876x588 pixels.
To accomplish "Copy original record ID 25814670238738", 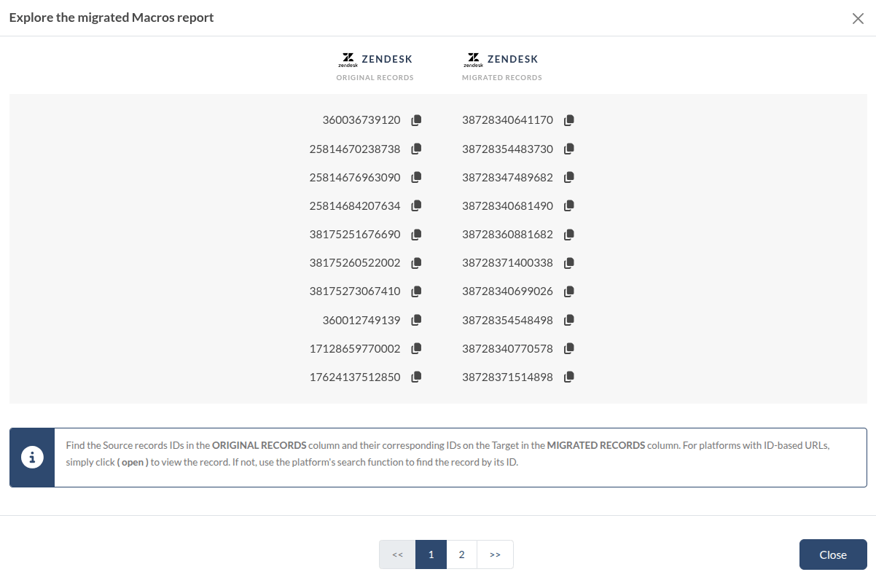I will [x=416, y=149].
